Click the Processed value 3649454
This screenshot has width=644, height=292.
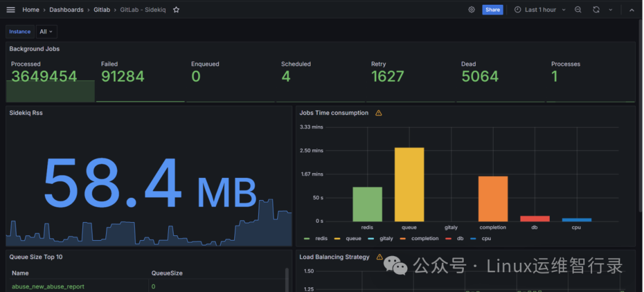click(44, 76)
